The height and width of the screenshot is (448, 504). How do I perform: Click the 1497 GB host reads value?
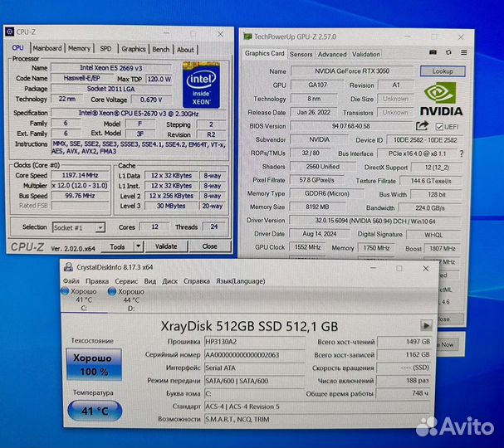click(404, 342)
